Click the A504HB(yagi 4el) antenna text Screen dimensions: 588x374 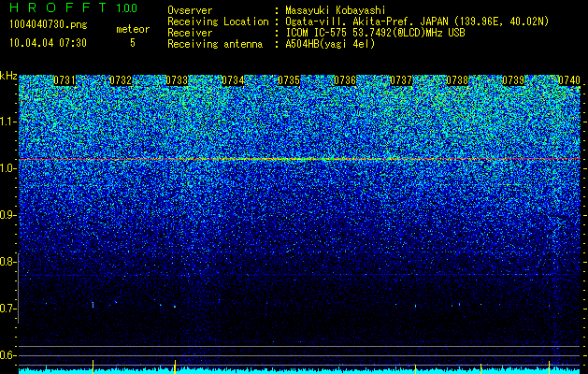tap(330, 44)
